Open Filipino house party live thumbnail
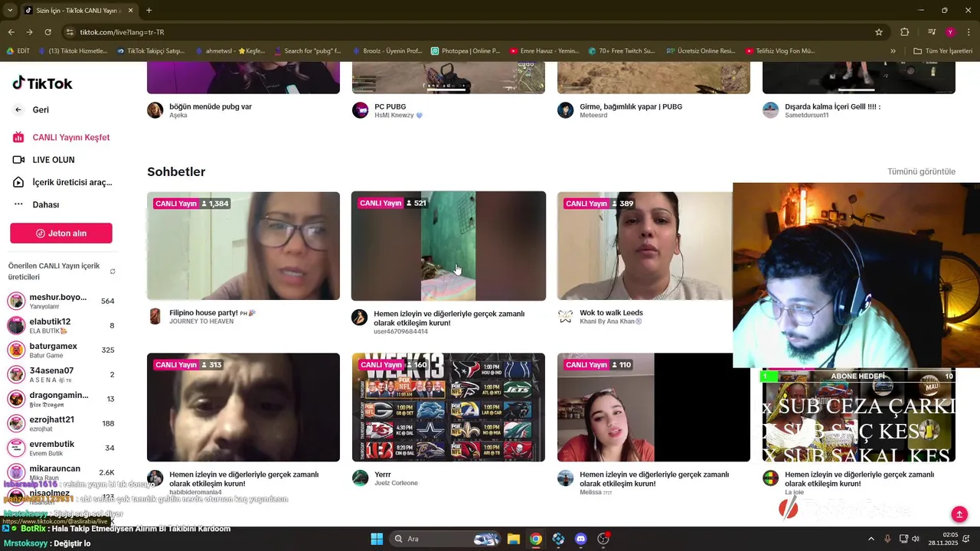This screenshot has height=551, width=980. (x=243, y=246)
